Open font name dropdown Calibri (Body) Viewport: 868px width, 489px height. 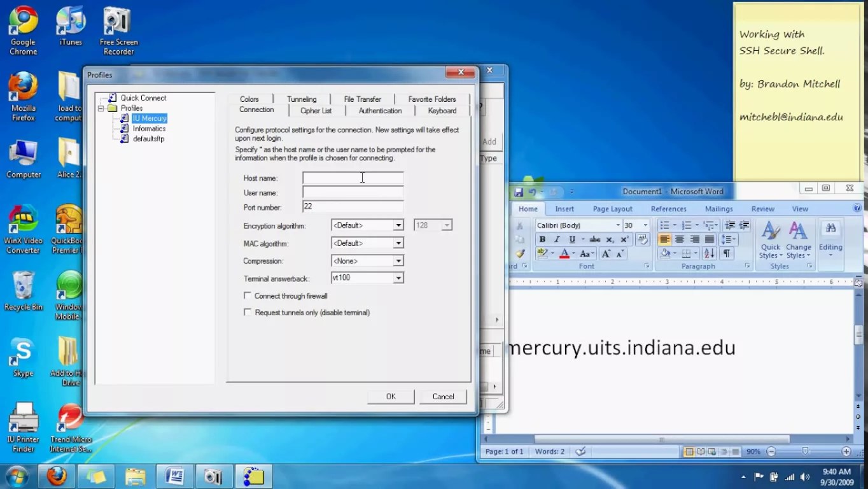tap(617, 225)
